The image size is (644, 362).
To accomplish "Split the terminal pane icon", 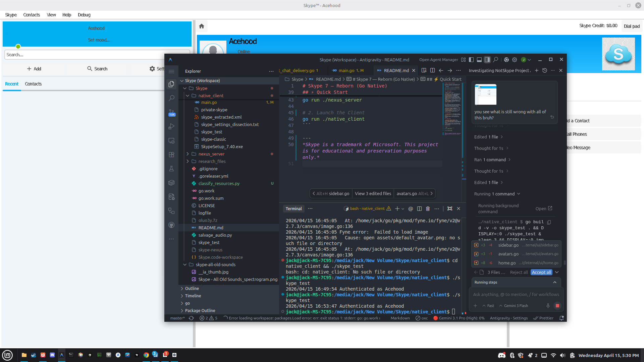I will click(419, 208).
